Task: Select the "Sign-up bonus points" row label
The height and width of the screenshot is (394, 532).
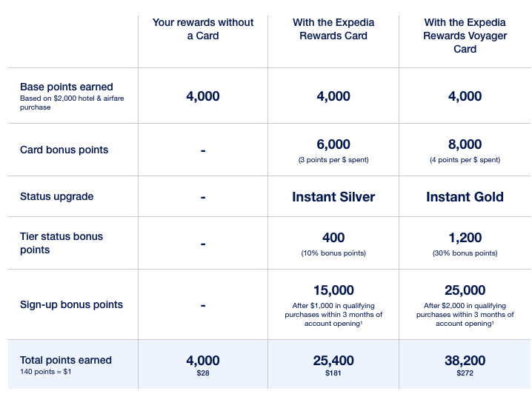Action: (x=71, y=304)
